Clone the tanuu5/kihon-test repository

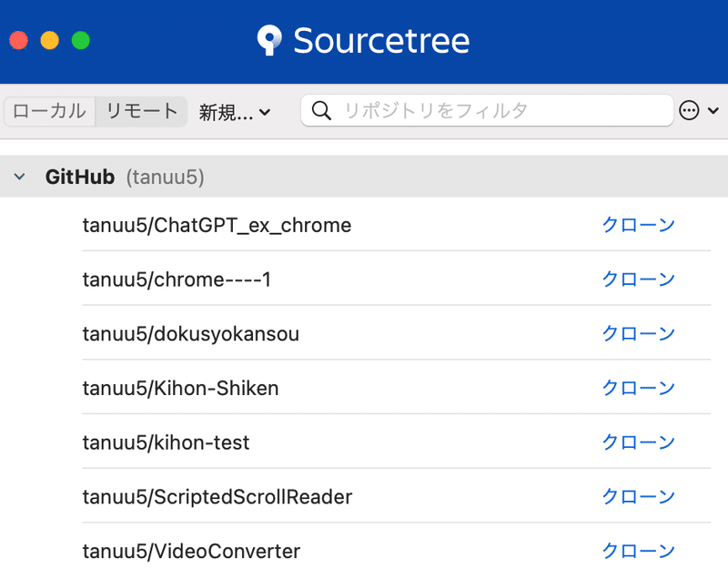click(639, 442)
